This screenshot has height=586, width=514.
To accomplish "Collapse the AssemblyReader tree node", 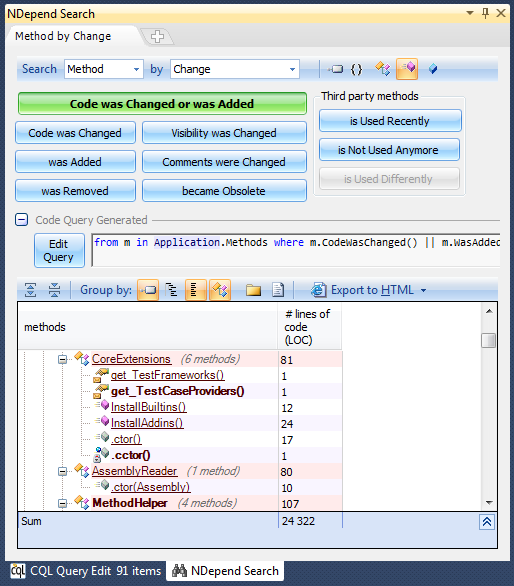I will [x=62, y=472].
